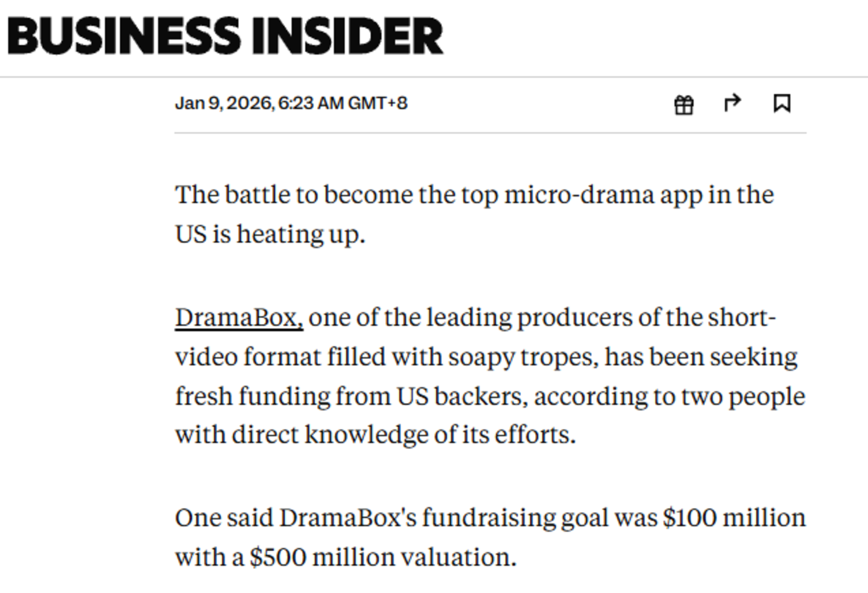Click the words 'direct knowledge of its efforts'
The height and width of the screenshot is (593, 868).
coord(404,434)
